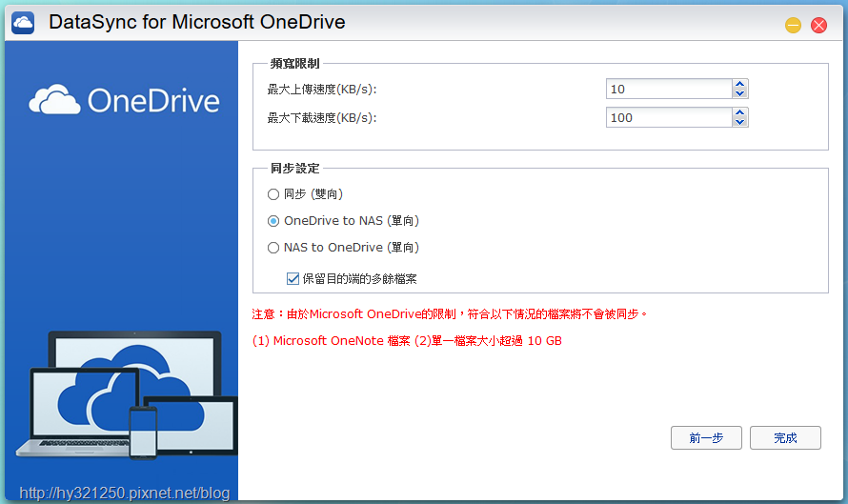Focus the download speed field showing 100
Screen dimensions: 848x504
tap(669, 117)
